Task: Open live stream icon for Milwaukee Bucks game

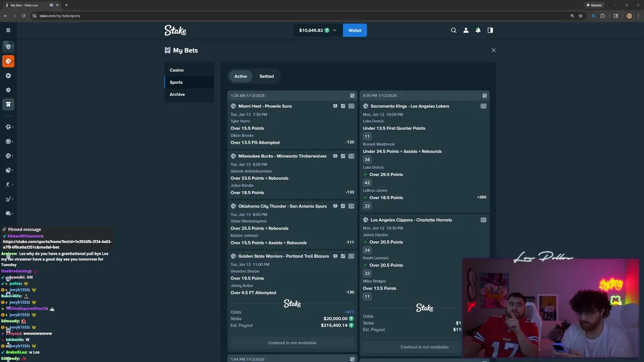Action: (x=335, y=156)
